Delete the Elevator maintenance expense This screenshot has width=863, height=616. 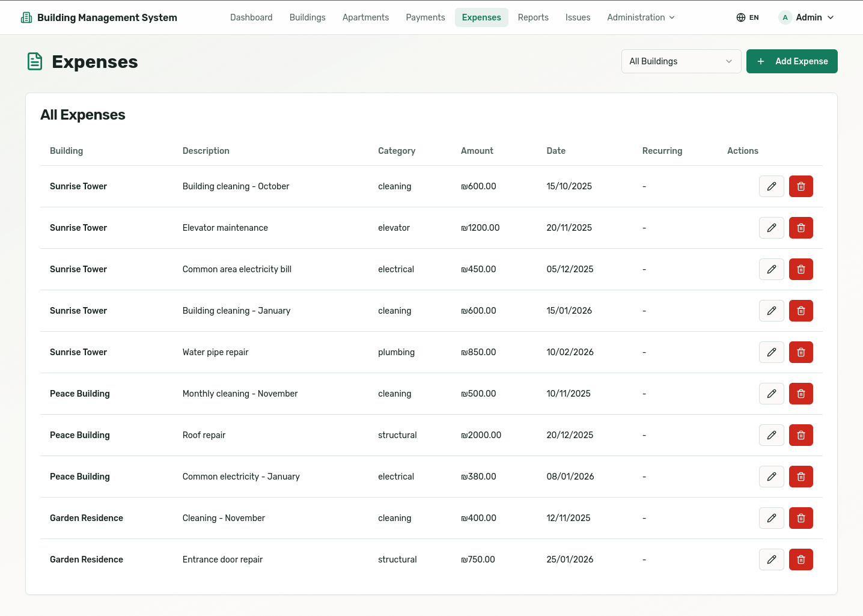pyautogui.click(x=800, y=228)
